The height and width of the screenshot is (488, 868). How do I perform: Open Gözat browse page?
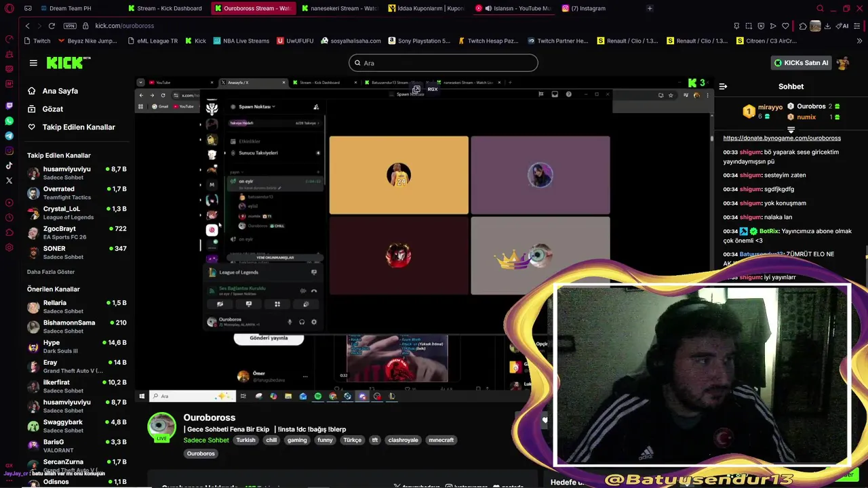(x=52, y=109)
